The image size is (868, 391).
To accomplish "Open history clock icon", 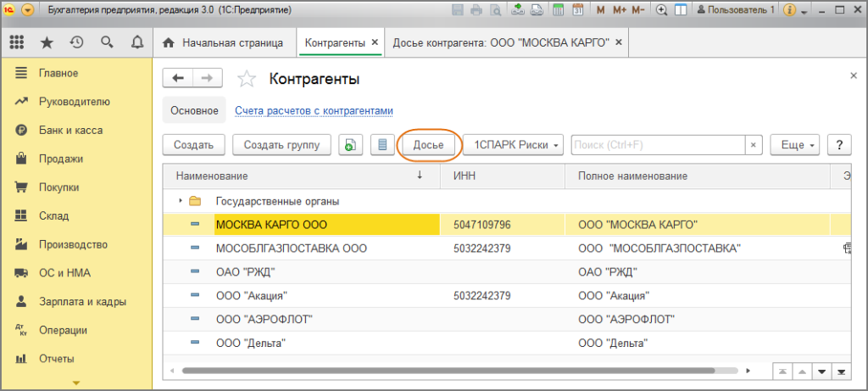I will tap(76, 42).
